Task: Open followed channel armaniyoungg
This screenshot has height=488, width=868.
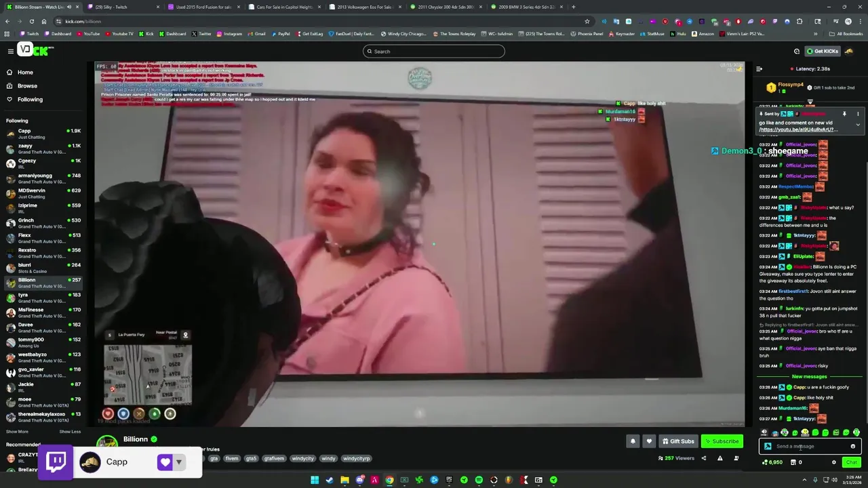Action: pyautogui.click(x=43, y=178)
